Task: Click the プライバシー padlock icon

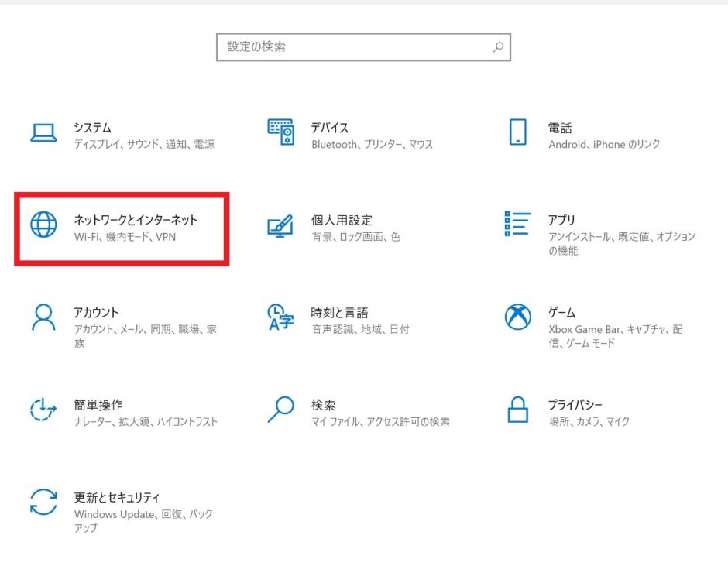Action: pyautogui.click(x=517, y=409)
